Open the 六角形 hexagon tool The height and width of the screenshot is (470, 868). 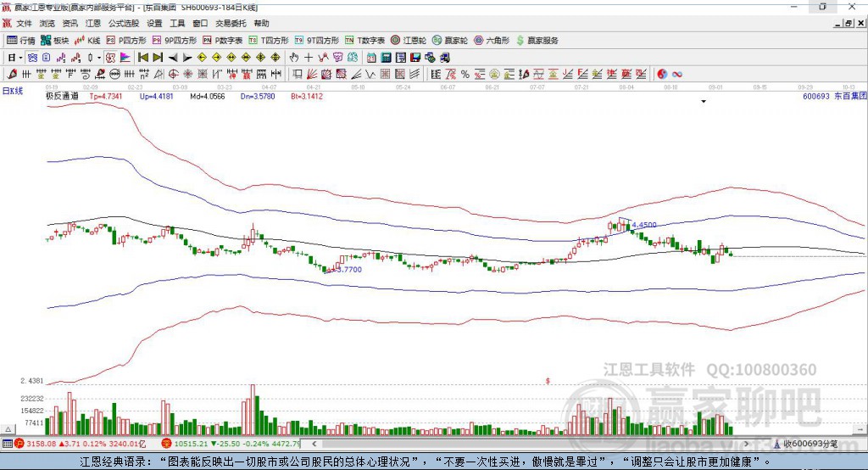[492, 41]
